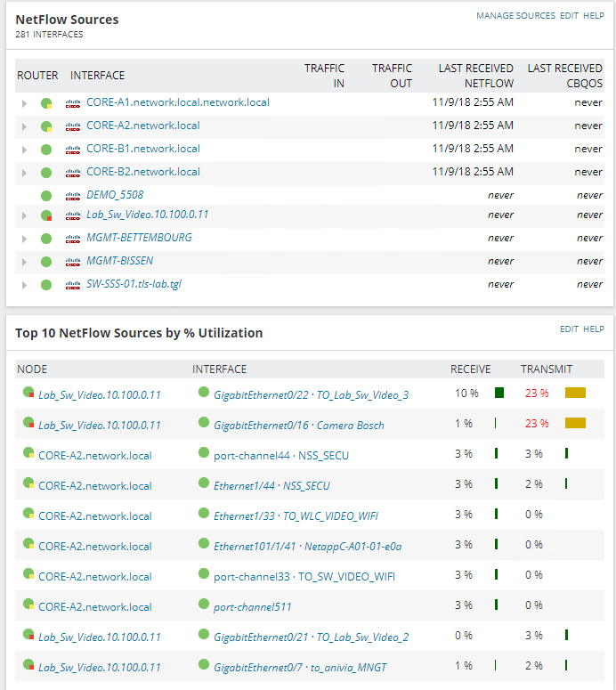Click status icon of CORE-A2 in NetFlow Sources
The image size is (616, 690).
pos(46,126)
